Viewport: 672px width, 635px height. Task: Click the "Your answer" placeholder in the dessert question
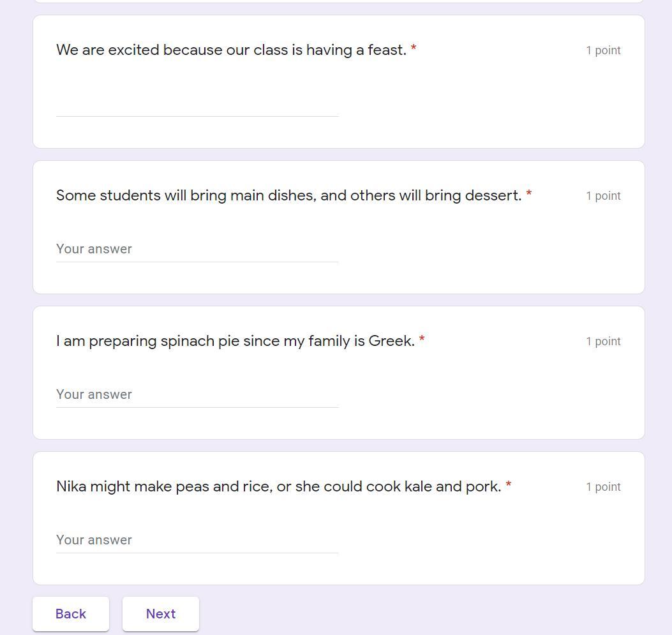click(x=94, y=249)
